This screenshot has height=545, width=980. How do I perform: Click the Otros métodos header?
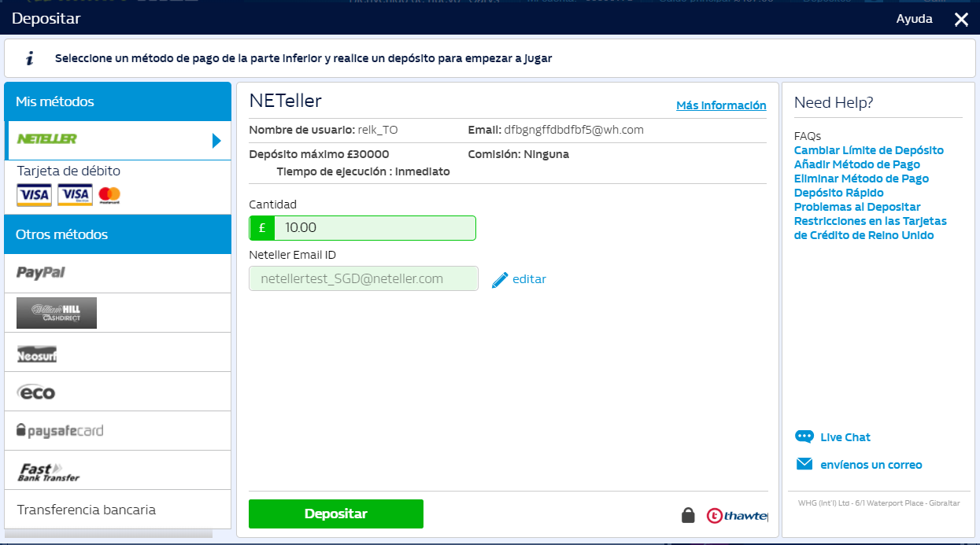pos(117,234)
